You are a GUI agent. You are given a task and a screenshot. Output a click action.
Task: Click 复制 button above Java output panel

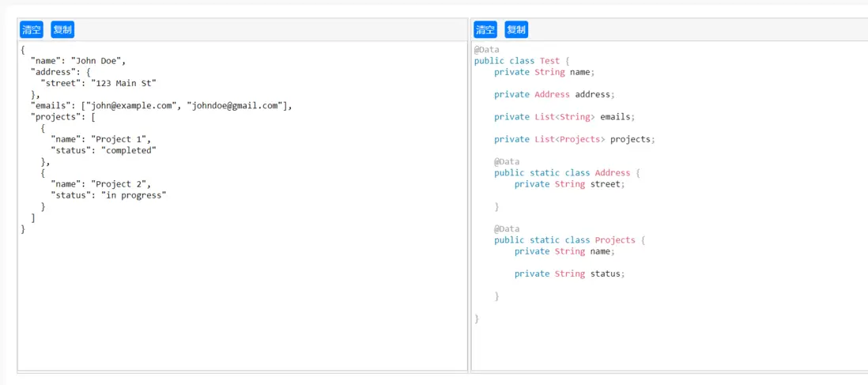click(x=516, y=29)
